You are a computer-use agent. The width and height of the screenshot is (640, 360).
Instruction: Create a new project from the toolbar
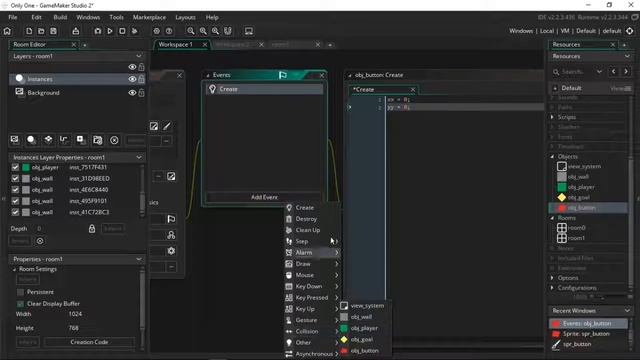(29, 31)
